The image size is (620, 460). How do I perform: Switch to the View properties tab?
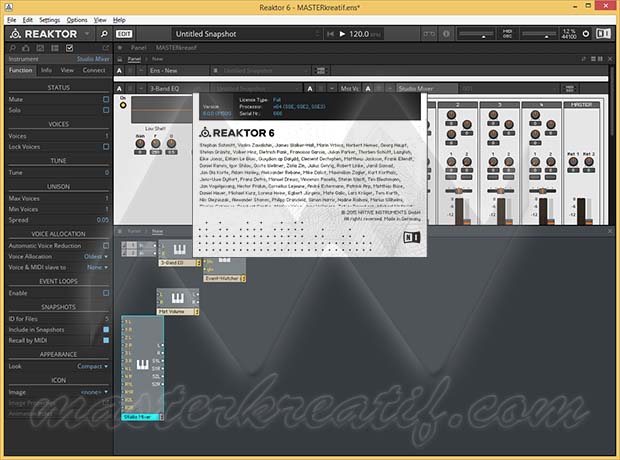tap(67, 70)
